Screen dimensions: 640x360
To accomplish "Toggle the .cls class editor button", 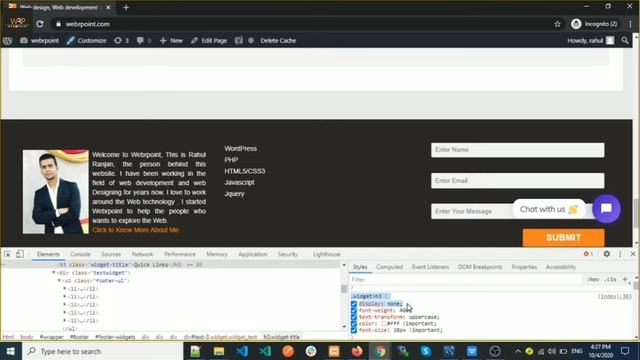I will (x=611, y=280).
